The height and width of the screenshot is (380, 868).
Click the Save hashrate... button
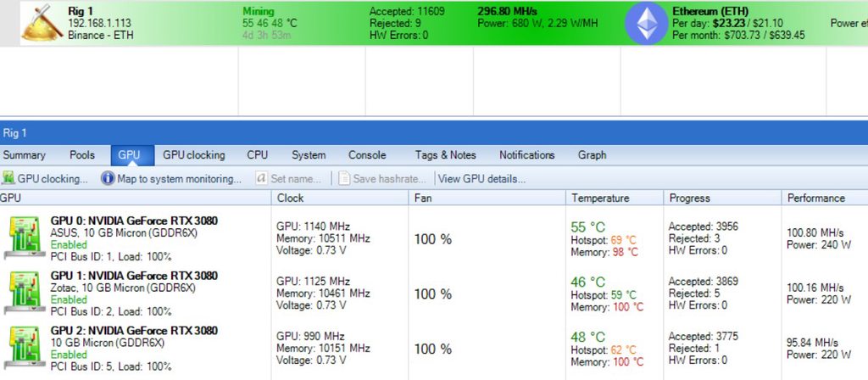(382, 179)
